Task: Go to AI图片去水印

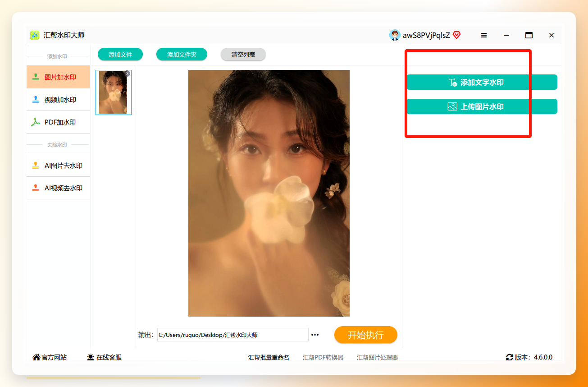Action: click(x=59, y=166)
